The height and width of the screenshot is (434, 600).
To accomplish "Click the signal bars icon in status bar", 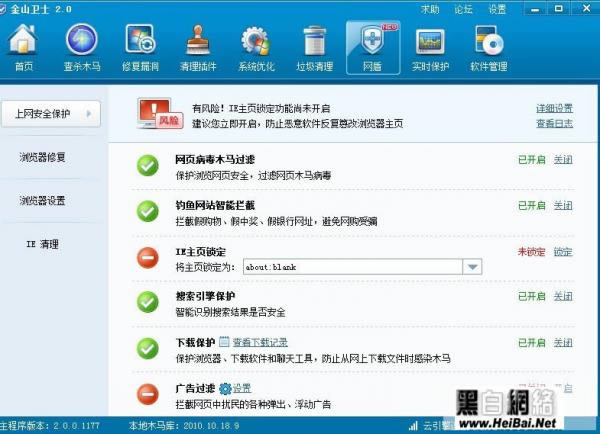I will (x=413, y=426).
